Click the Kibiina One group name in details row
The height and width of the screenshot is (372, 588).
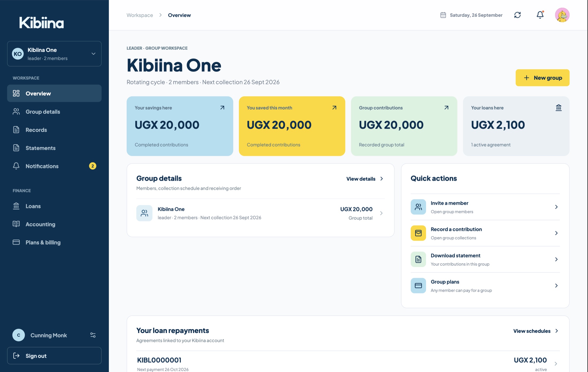(171, 209)
